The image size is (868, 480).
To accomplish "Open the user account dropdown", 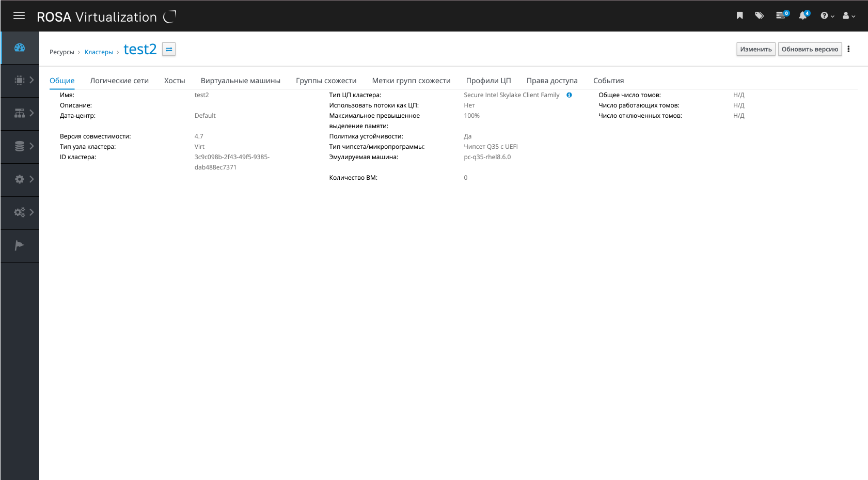I will [848, 16].
